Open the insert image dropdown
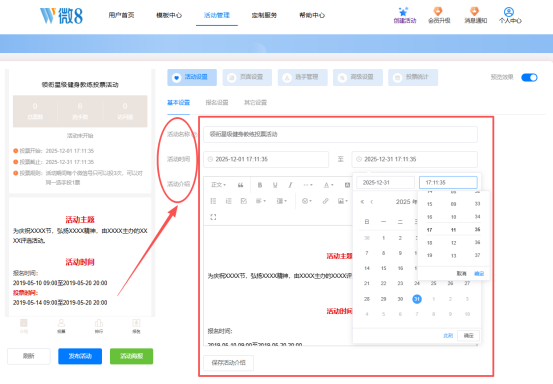The height and width of the screenshot is (384, 553). click(x=343, y=201)
